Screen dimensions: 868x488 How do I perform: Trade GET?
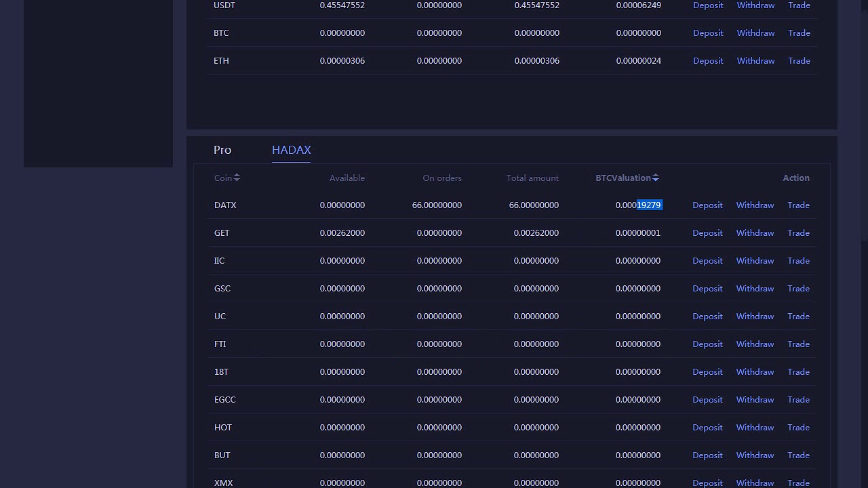tap(798, 232)
